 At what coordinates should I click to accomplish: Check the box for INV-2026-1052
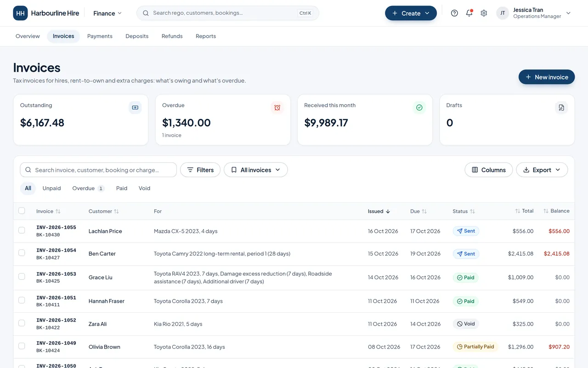(x=22, y=323)
